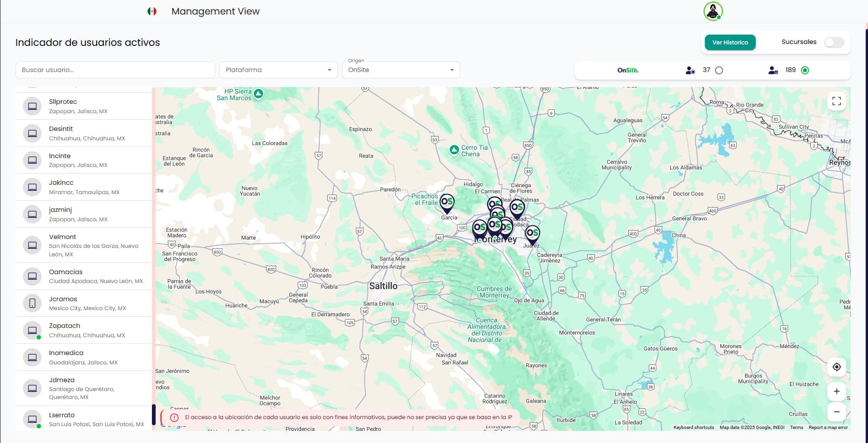Click the OS map marker above García
The image size is (868, 443).
pyautogui.click(x=447, y=203)
